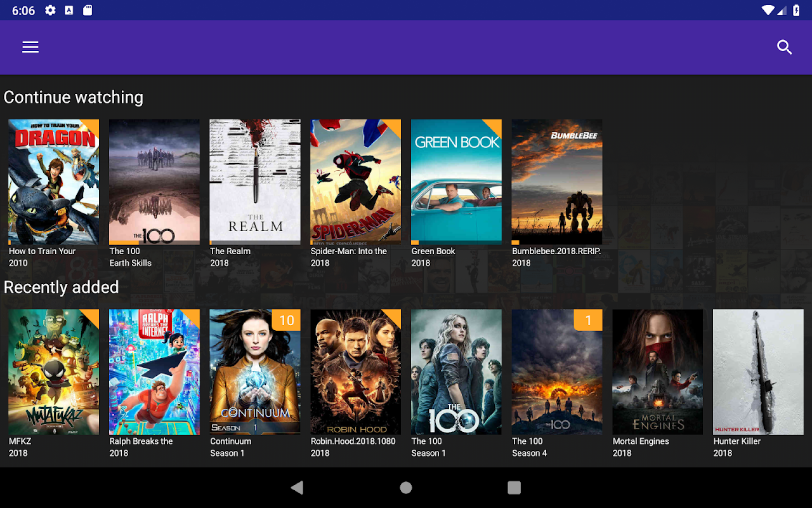
Task: Tap 'Hunter Killer' title text
Action: click(737, 441)
